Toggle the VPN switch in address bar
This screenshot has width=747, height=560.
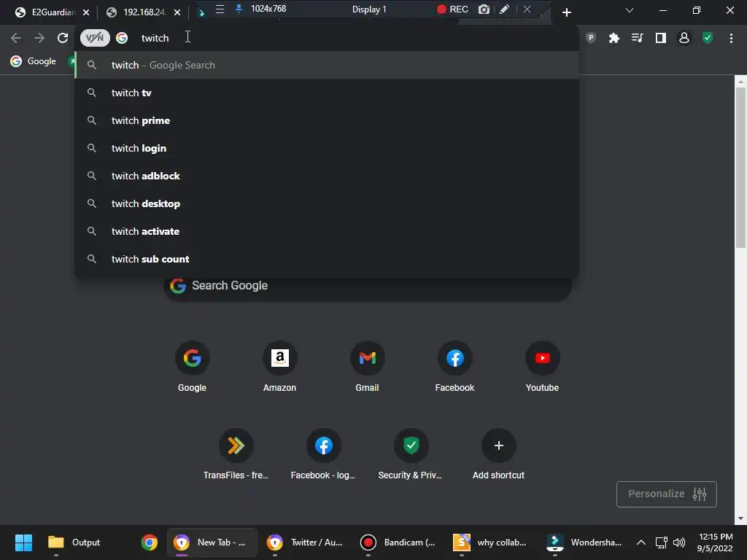(x=95, y=38)
